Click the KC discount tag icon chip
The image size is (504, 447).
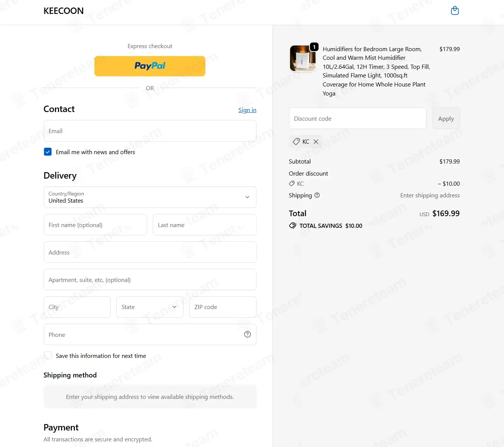click(305, 142)
